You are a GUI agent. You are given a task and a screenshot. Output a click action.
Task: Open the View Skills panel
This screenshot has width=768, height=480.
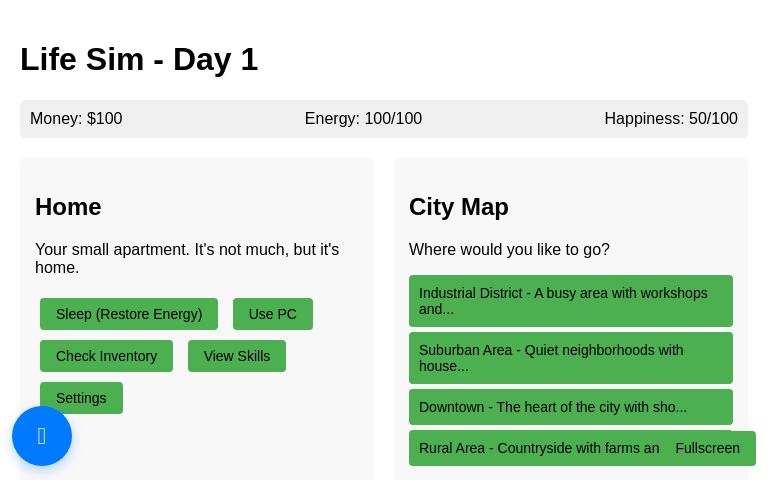pos(237,356)
